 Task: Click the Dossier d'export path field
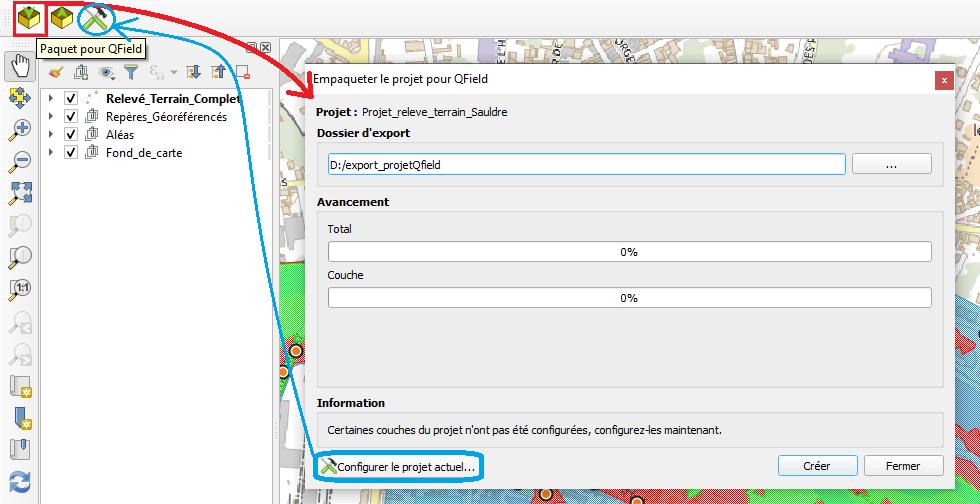(586, 164)
